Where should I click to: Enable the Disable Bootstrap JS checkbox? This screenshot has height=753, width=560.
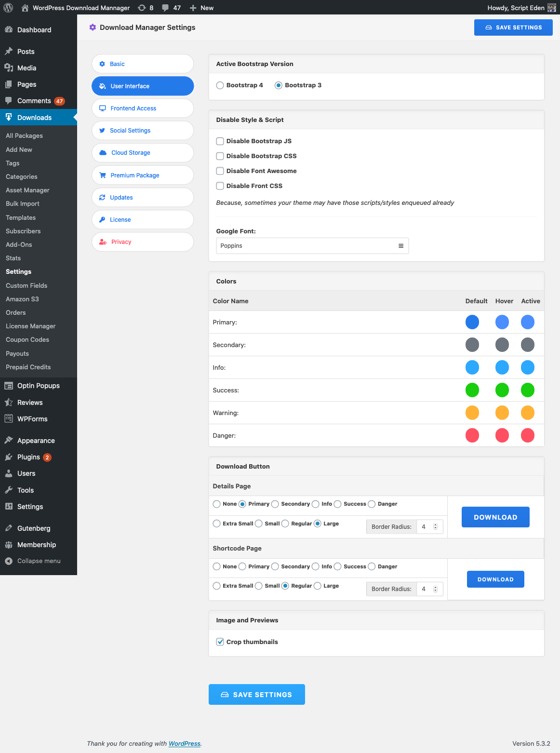click(220, 141)
